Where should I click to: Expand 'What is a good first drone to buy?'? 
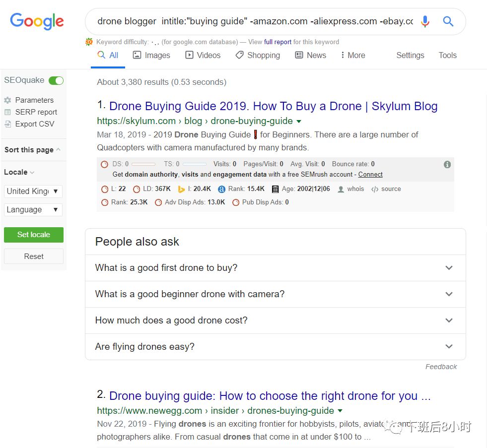pyautogui.click(x=275, y=267)
